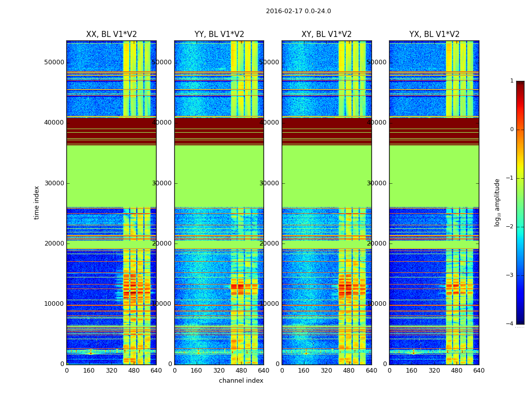Click the colorbar tick label '0'
532x405 pixels.
(x=511, y=130)
